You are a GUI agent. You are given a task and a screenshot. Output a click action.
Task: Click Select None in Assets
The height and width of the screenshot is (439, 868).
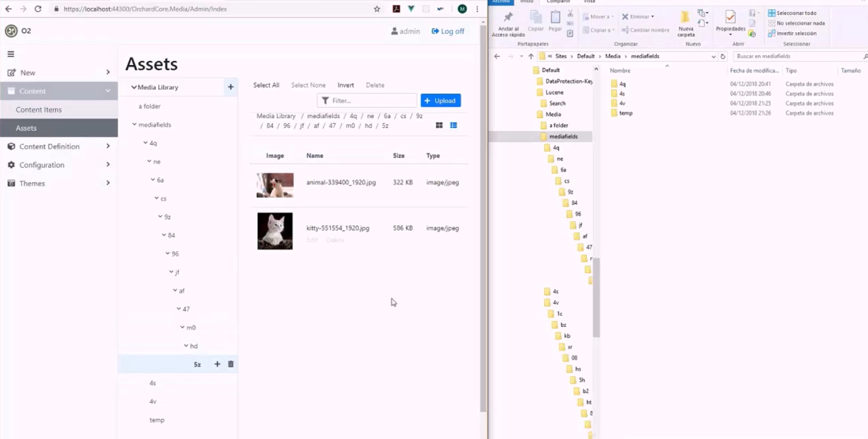click(308, 85)
